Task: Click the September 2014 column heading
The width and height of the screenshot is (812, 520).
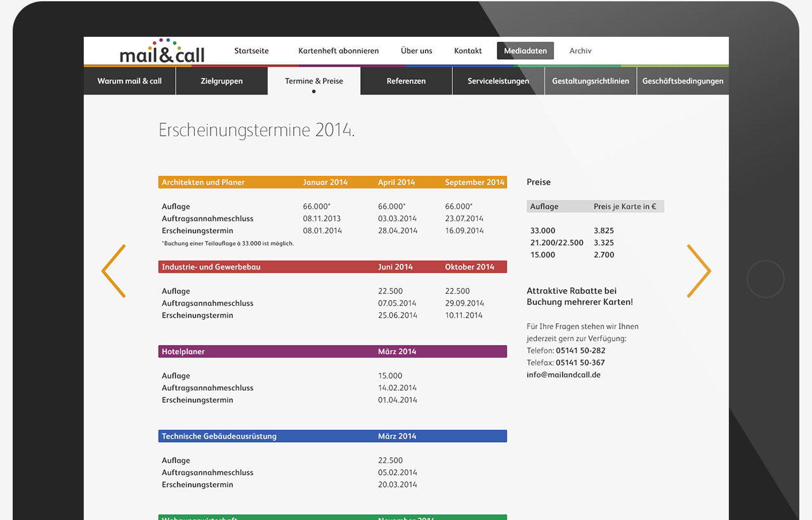Action: (x=475, y=182)
